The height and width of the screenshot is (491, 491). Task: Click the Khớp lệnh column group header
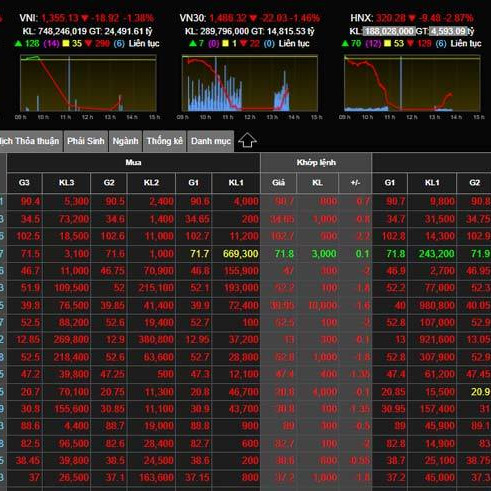point(316,163)
